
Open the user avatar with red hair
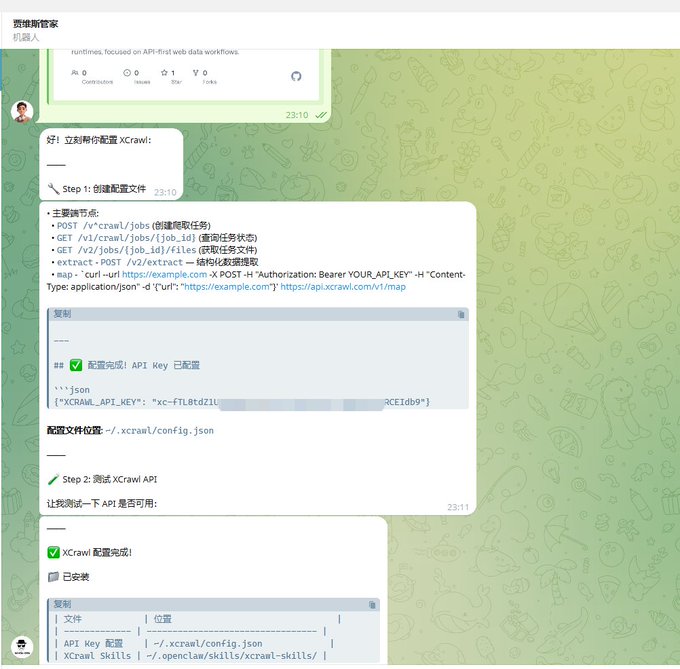click(22, 112)
